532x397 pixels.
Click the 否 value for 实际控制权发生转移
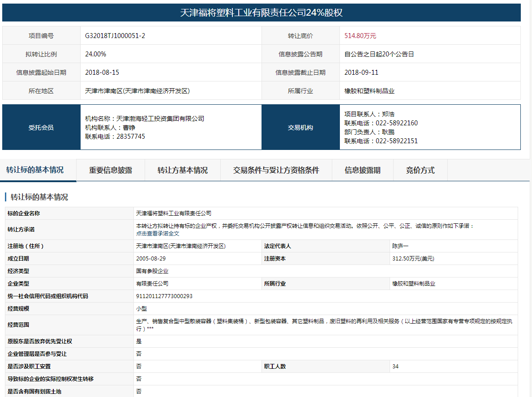(x=139, y=379)
